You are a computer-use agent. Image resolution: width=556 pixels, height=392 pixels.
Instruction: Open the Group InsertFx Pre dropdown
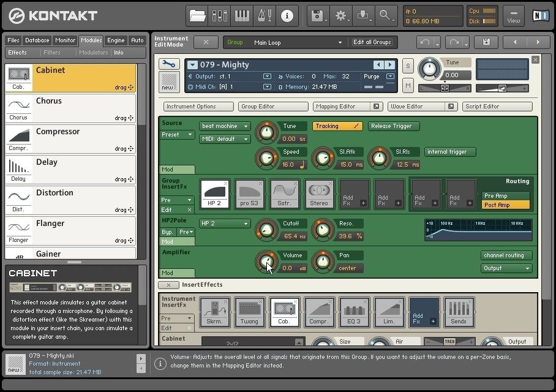176,200
